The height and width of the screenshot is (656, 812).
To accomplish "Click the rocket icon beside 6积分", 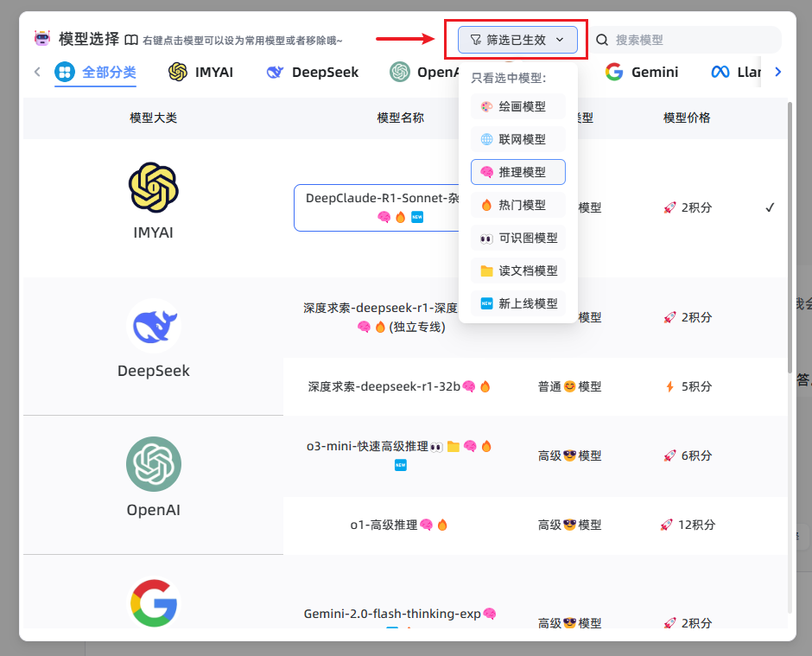I will pos(669,455).
